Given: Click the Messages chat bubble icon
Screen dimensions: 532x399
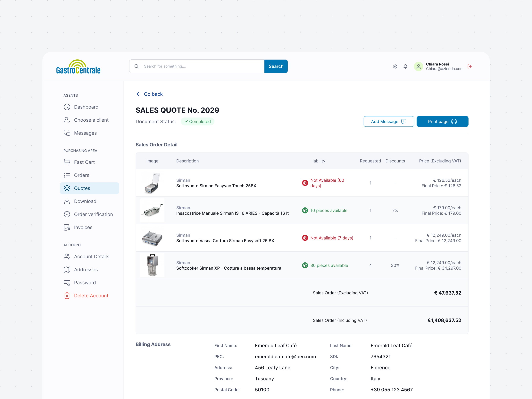Looking at the screenshot, I should coord(67,133).
